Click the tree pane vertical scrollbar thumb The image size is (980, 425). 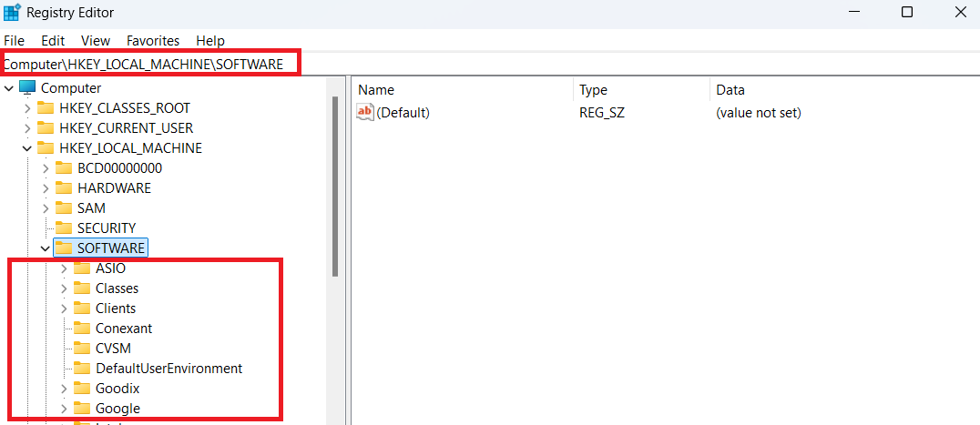[x=335, y=186]
